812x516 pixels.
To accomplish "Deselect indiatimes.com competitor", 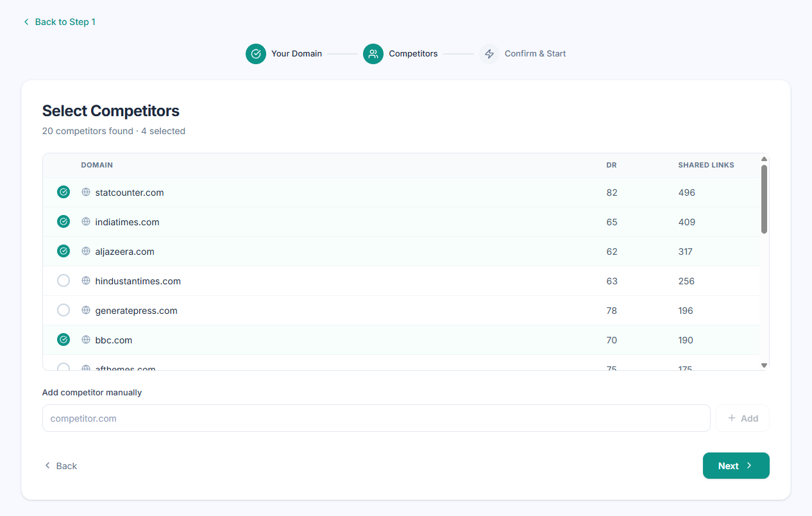I will pos(63,221).
